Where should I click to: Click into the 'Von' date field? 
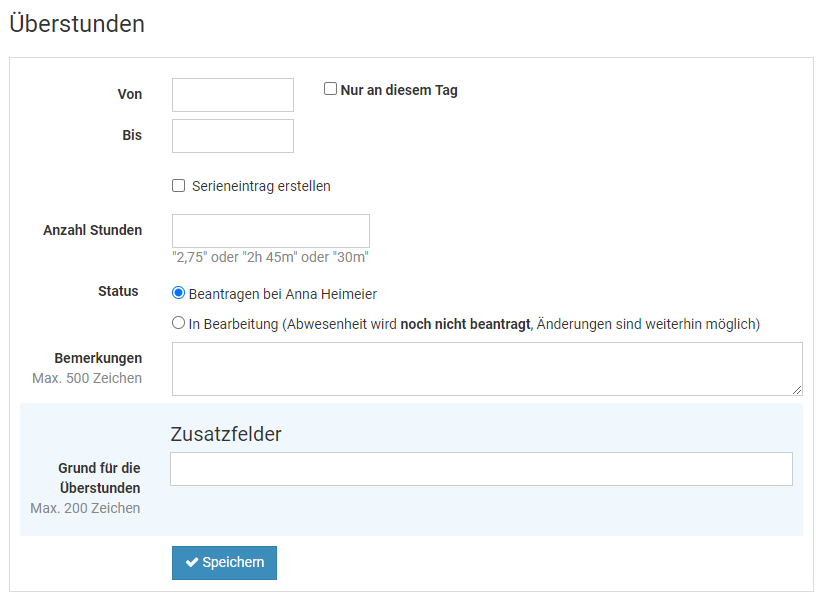pos(233,95)
